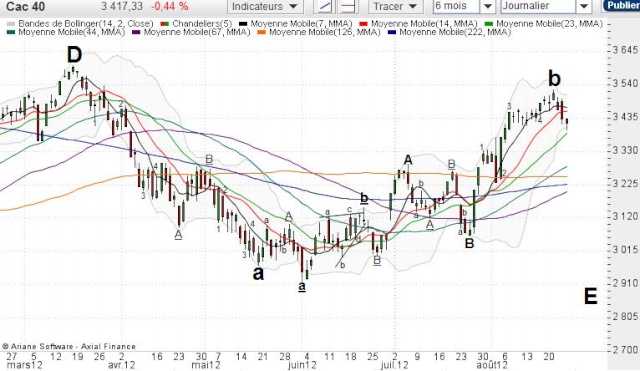Click the blue Moyenne Mobile(222, MMA) swatch
640x371 pixels.
pos(392,32)
